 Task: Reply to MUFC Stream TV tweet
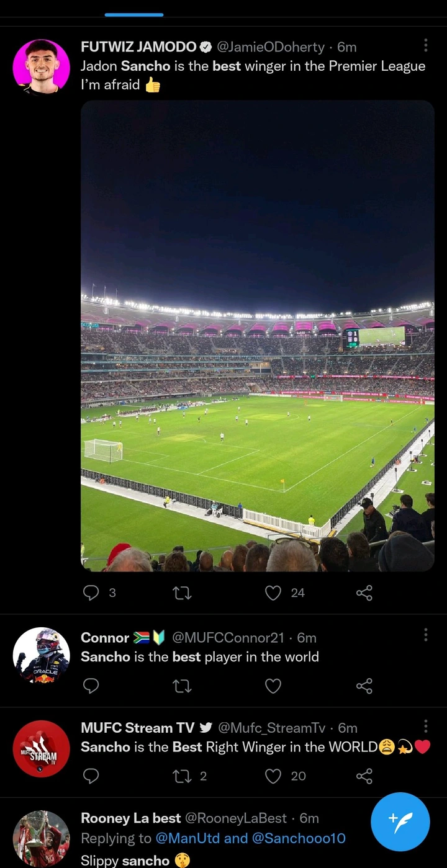pyautogui.click(x=91, y=776)
